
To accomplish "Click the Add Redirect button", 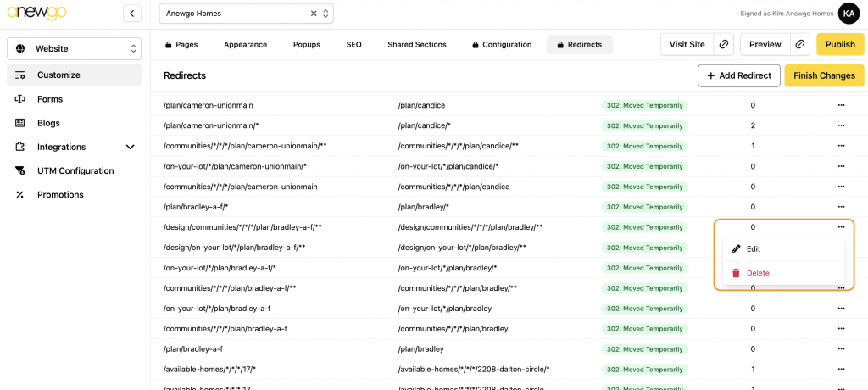I will pos(737,75).
